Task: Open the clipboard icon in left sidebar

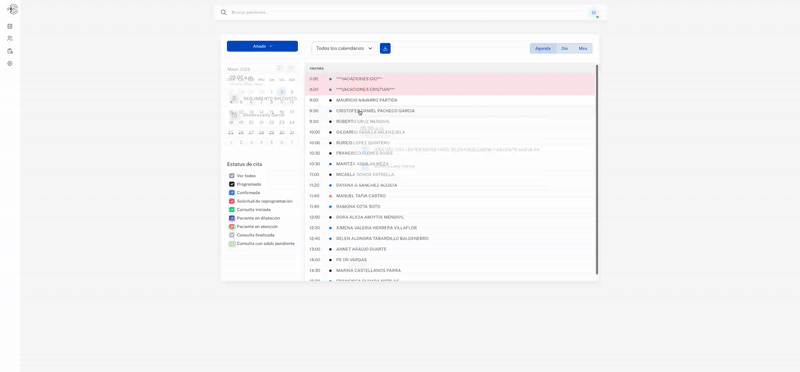Action: click(x=10, y=51)
